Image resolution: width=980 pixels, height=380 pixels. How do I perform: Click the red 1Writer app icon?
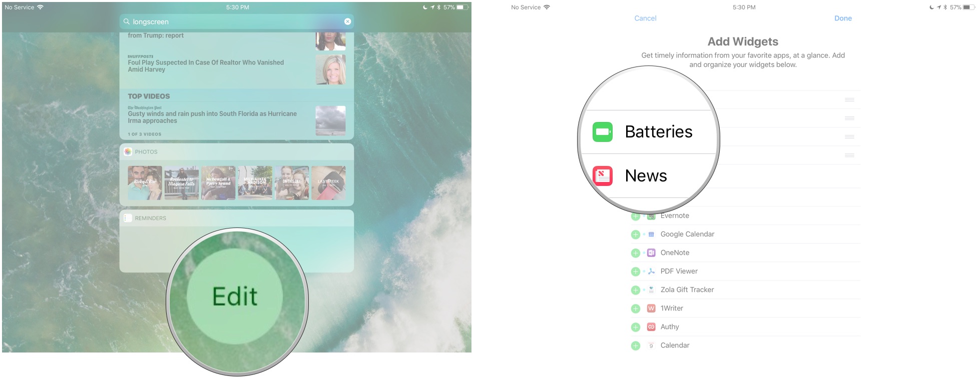(x=651, y=308)
